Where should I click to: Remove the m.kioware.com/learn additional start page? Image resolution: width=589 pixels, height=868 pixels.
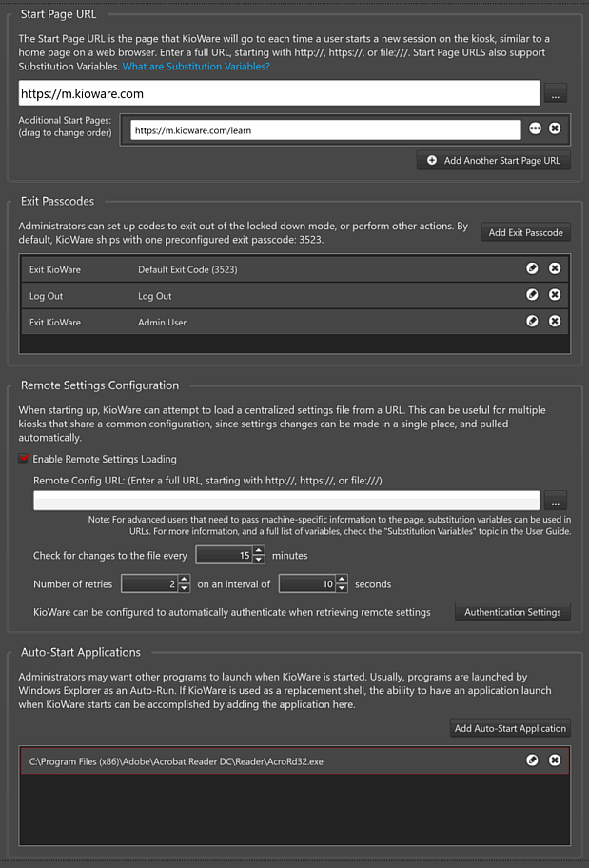click(555, 128)
